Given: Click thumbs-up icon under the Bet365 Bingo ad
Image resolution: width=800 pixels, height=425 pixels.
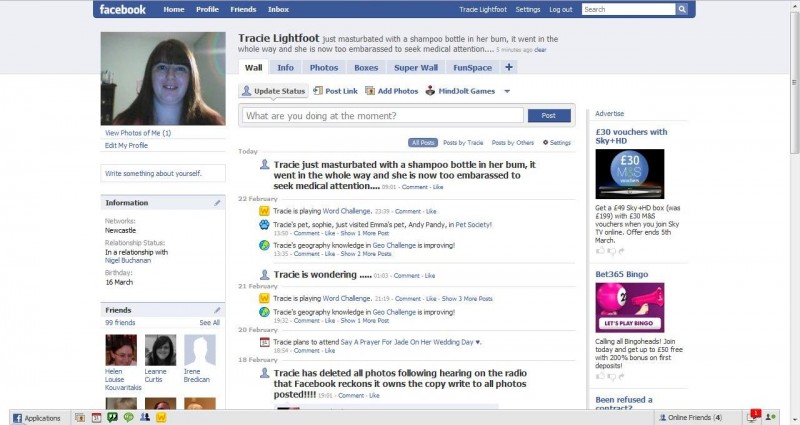Looking at the screenshot, I should 601,376.
